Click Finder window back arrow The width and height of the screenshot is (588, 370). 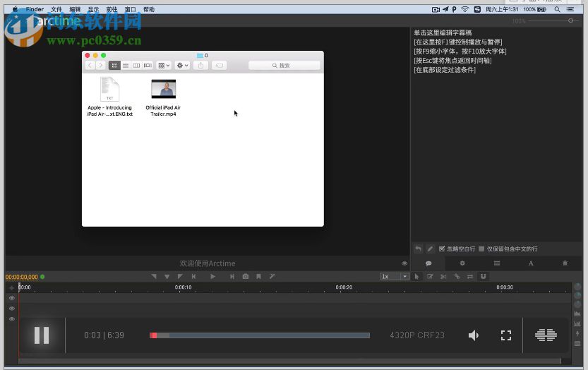point(90,65)
